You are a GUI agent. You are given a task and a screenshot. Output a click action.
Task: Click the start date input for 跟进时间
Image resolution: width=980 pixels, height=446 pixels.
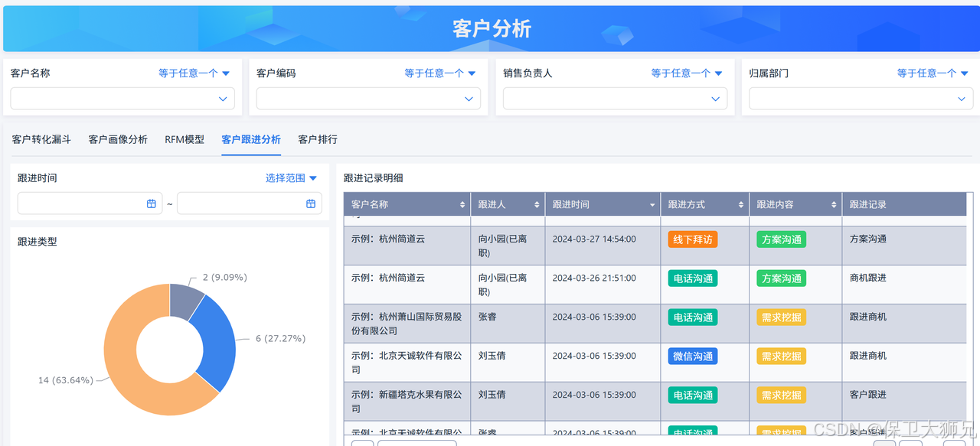tap(90, 203)
